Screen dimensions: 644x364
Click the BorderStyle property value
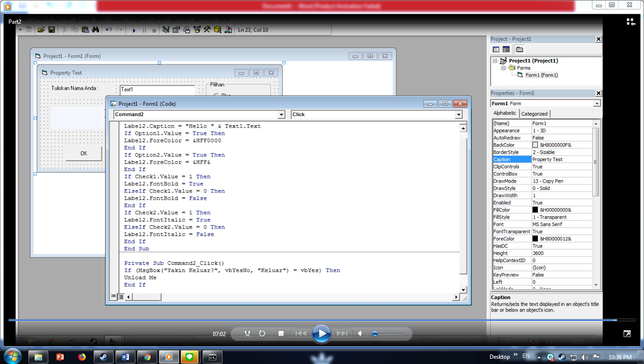(562, 152)
